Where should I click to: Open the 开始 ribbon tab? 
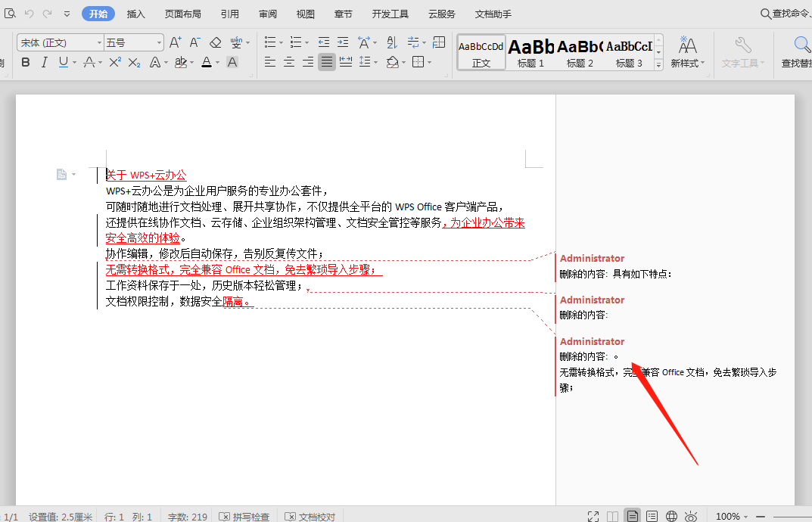click(98, 14)
